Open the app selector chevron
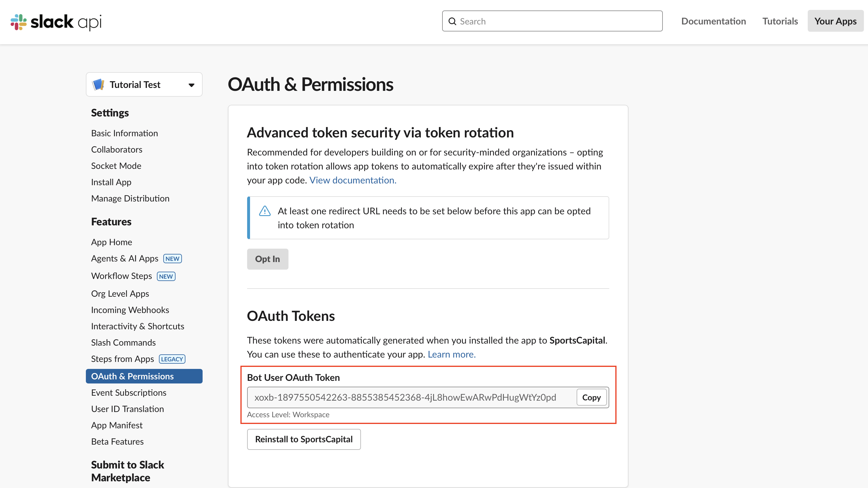Image resolution: width=868 pixels, height=488 pixels. pos(191,84)
